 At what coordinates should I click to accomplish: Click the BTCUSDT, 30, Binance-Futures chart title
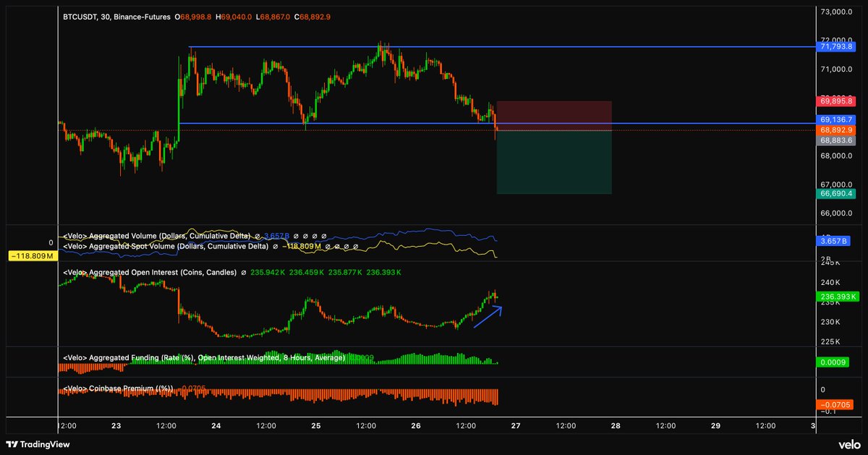[x=116, y=15]
